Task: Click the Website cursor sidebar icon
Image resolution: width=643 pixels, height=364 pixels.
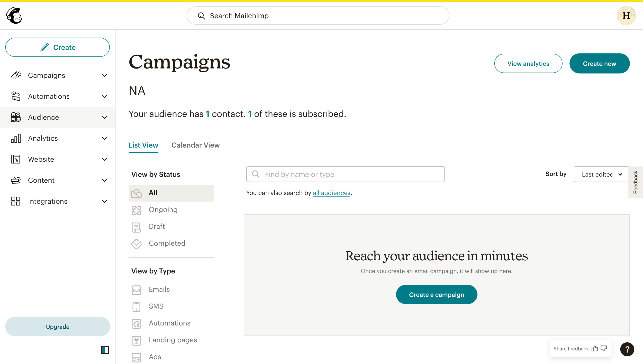Action: 16,159
